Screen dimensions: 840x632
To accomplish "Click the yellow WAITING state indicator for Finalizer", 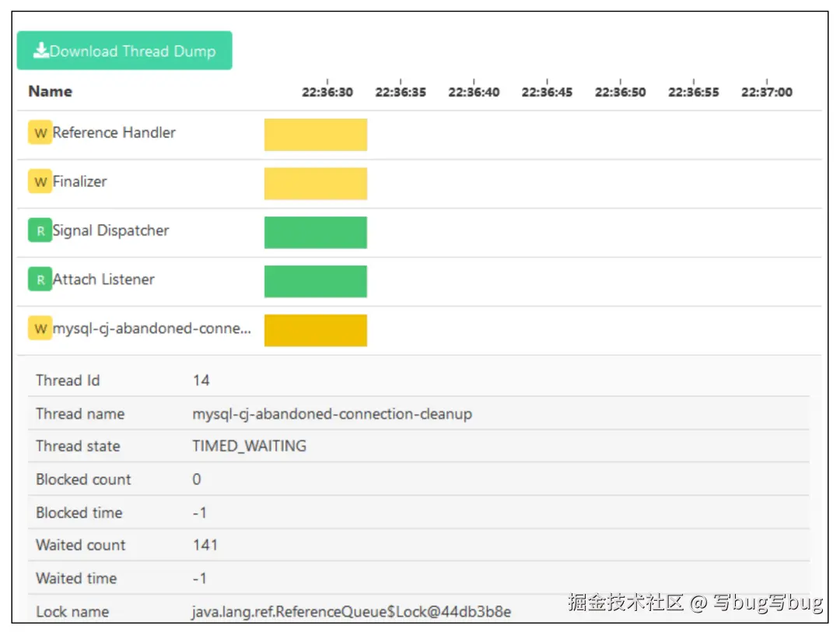I will 316,184.
